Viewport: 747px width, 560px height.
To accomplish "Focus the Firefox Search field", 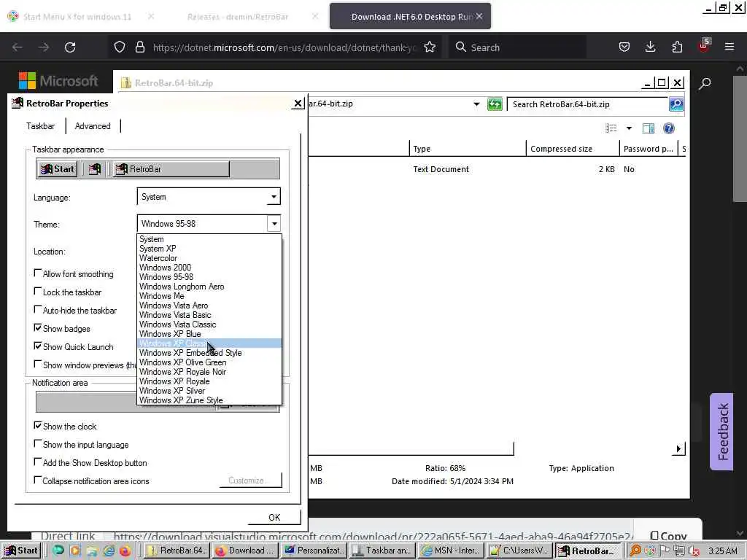I will coord(517,47).
